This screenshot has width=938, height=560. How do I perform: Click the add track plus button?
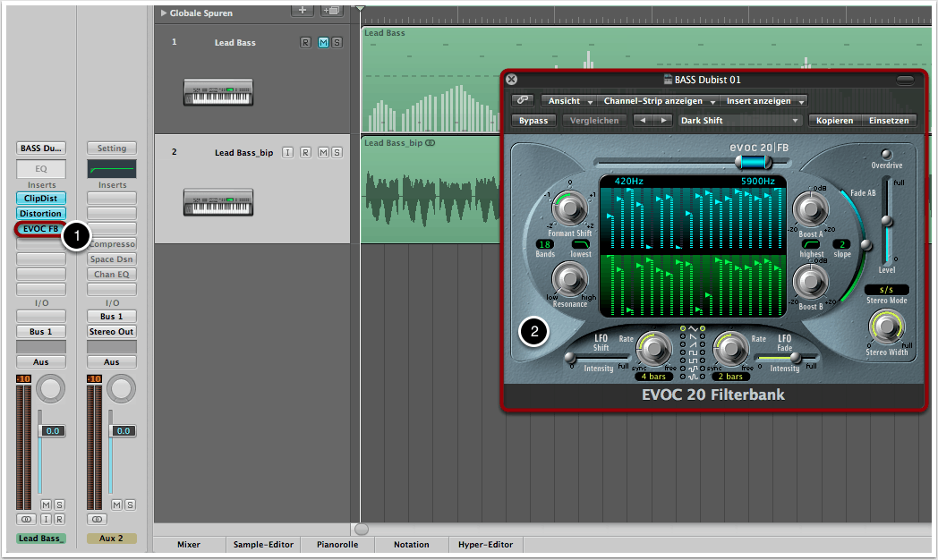coord(303,11)
